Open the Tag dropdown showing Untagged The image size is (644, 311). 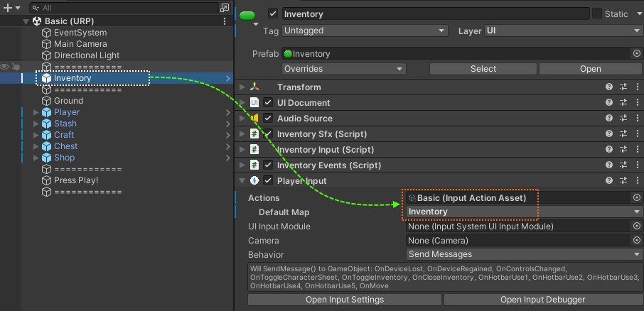point(364,31)
